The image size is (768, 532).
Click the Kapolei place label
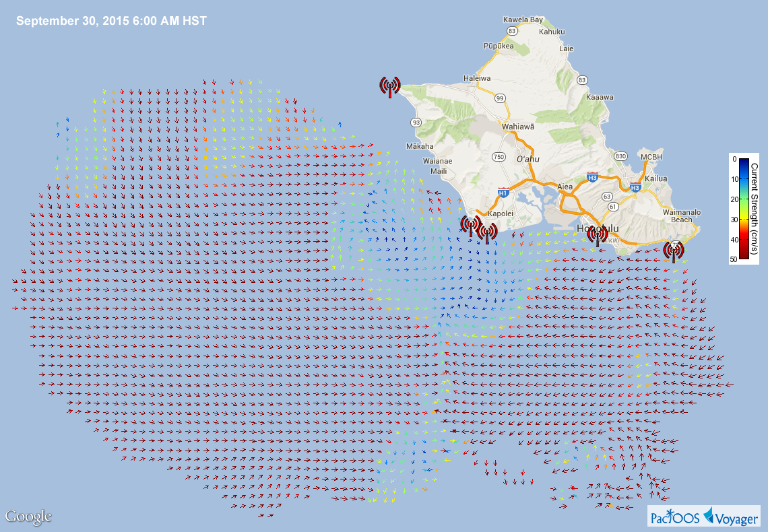pyautogui.click(x=501, y=213)
